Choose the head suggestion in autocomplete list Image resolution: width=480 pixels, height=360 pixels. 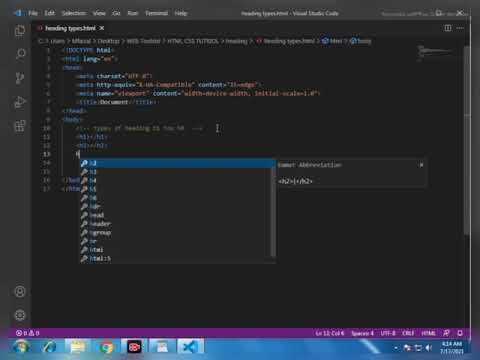tap(176, 215)
